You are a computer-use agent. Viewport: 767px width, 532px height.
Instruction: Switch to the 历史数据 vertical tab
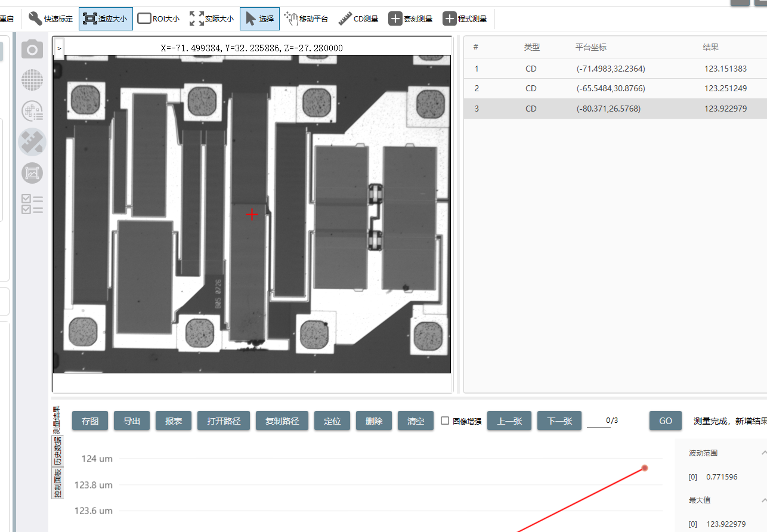tap(57, 451)
